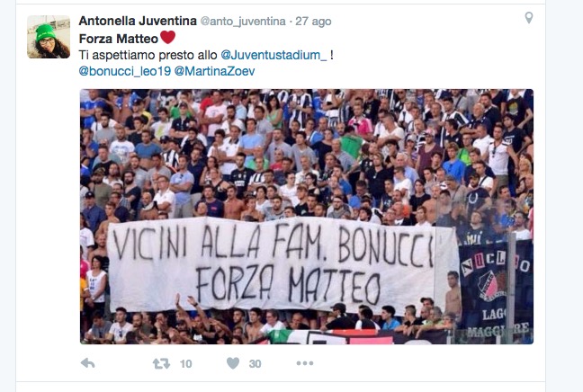The height and width of the screenshot is (392, 583).
Task: Open the @Juventustadium_ mention
Action: point(274,55)
